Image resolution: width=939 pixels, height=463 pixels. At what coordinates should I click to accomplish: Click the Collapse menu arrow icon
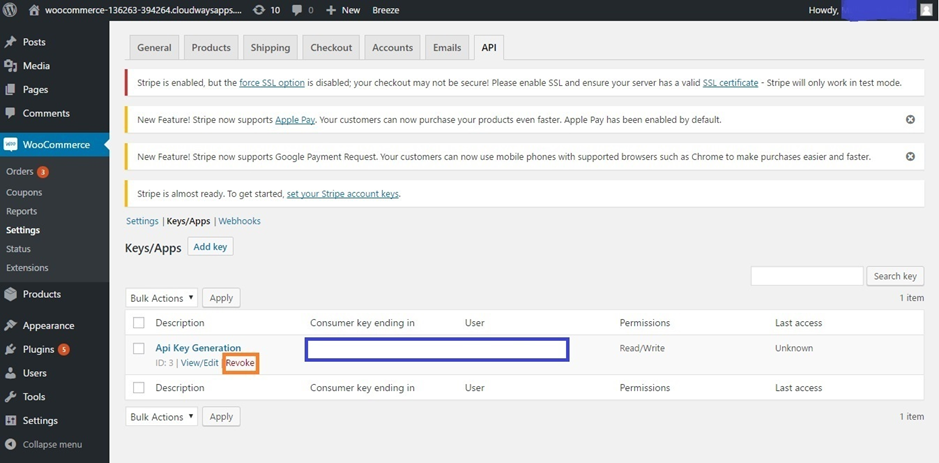[10, 444]
